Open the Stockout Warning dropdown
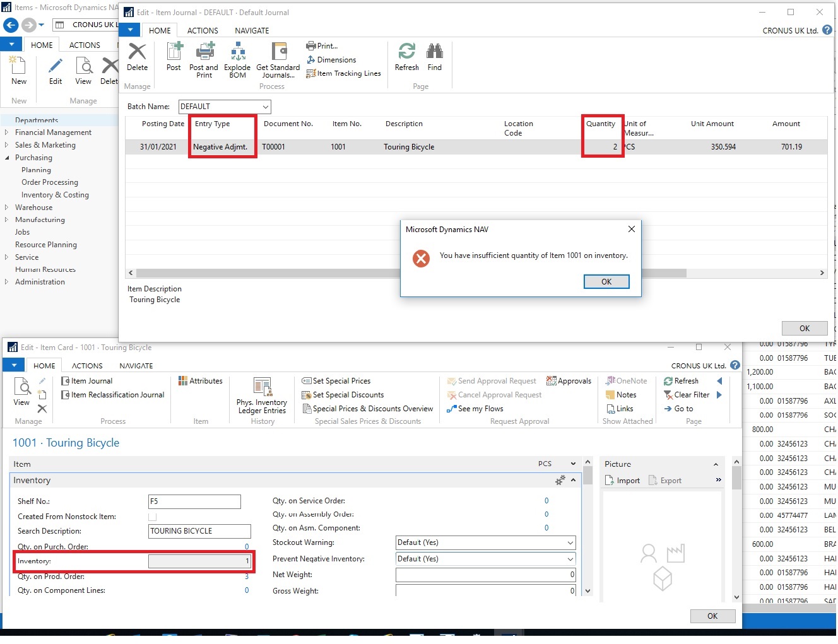This screenshot has width=838, height=644. point(570,542)
